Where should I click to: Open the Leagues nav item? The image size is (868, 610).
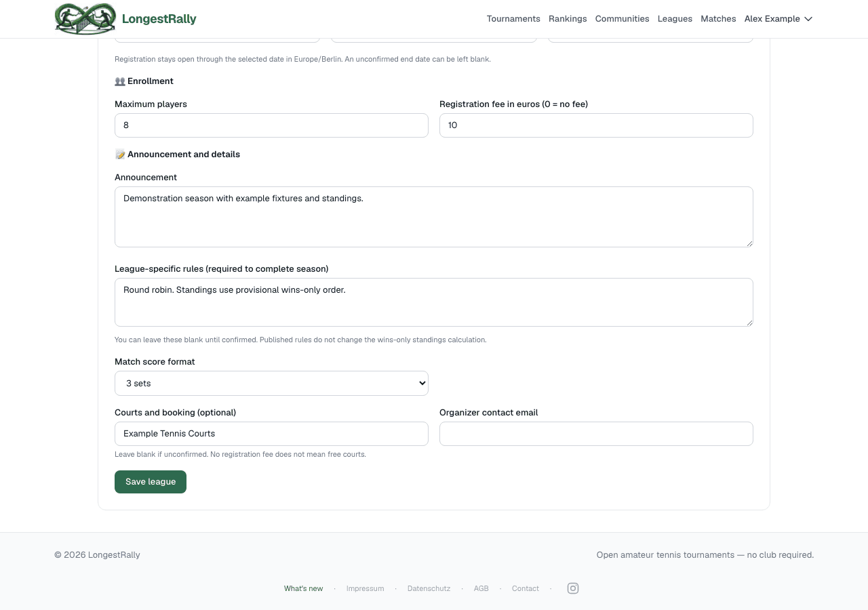(675, 19)
